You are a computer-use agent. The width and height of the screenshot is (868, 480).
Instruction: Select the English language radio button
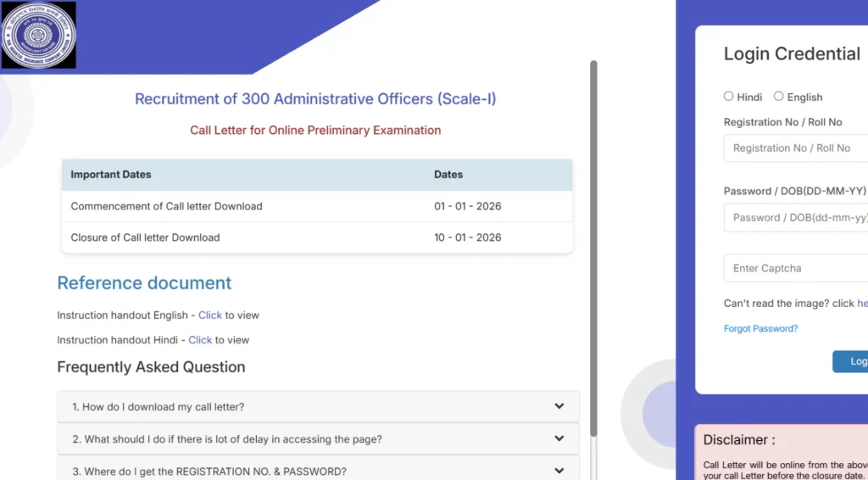[778, 97]
